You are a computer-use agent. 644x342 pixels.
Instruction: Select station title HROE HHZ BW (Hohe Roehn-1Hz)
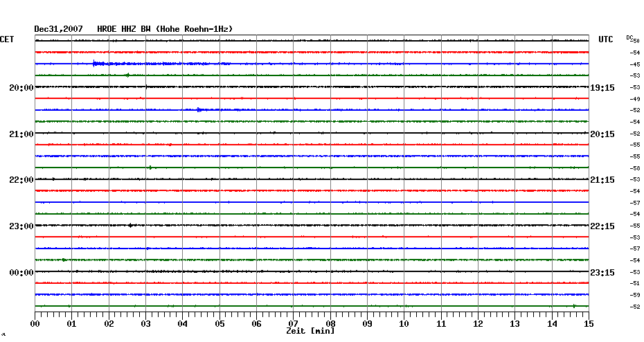click(165, 29)
